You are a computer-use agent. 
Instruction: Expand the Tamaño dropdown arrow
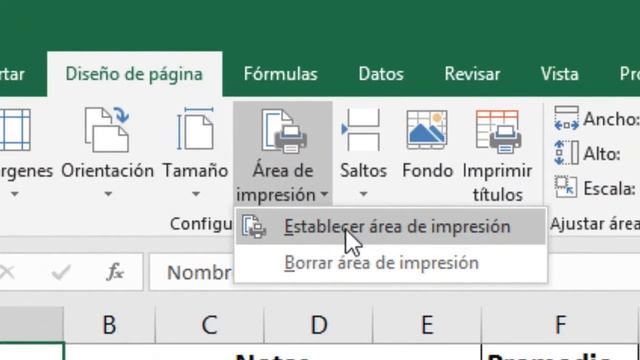click(x=196, y=194)
